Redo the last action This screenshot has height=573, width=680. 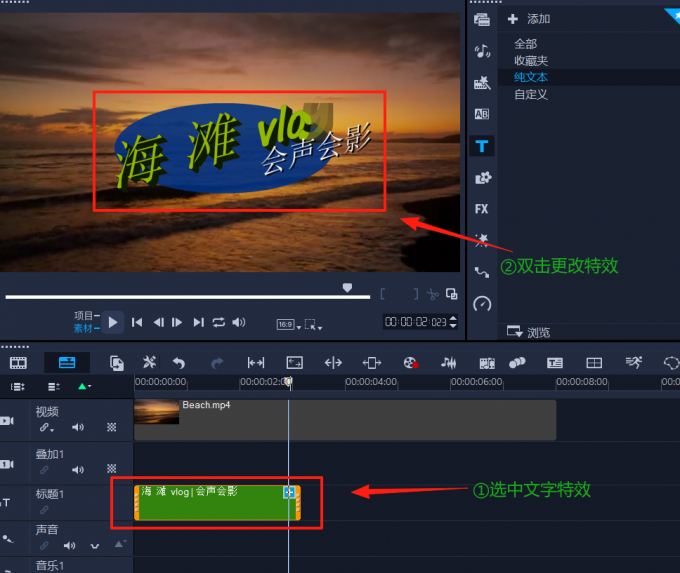217,363
